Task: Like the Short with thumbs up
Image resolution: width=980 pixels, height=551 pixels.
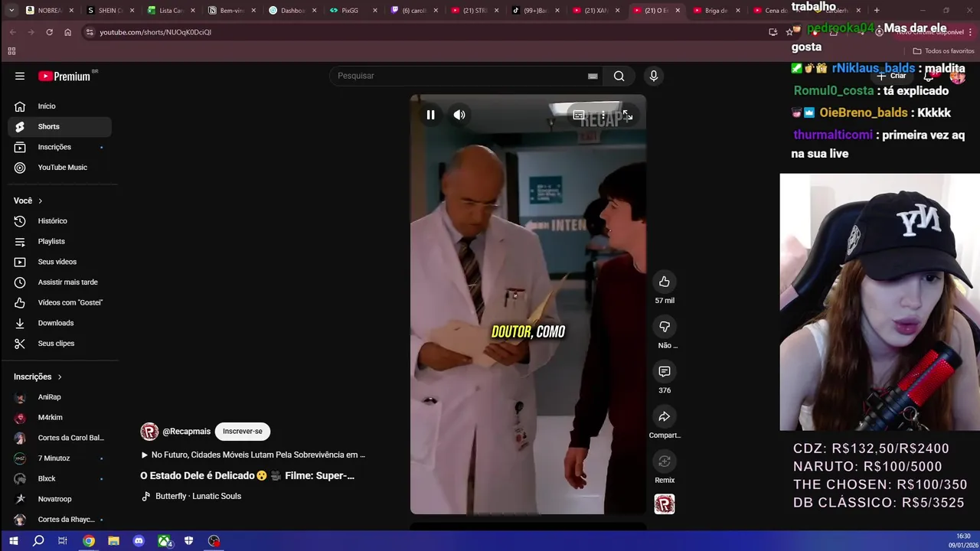Action: point(665,282)
